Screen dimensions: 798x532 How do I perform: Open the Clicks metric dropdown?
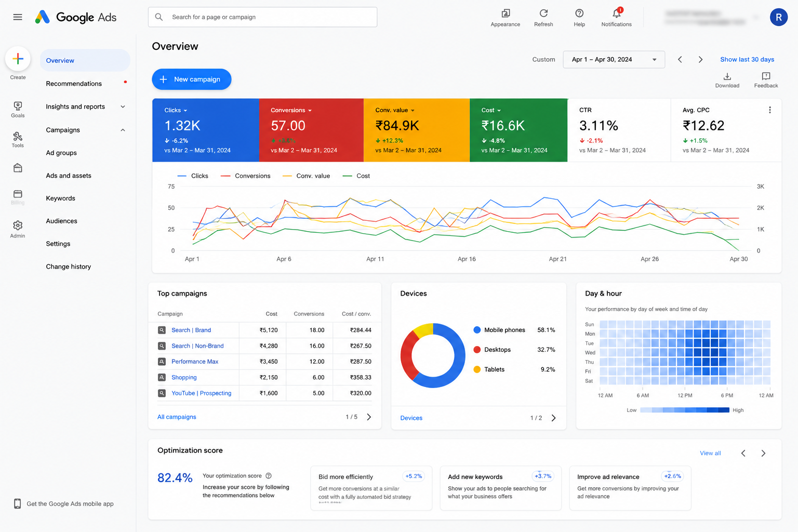(x=176, y=110)
